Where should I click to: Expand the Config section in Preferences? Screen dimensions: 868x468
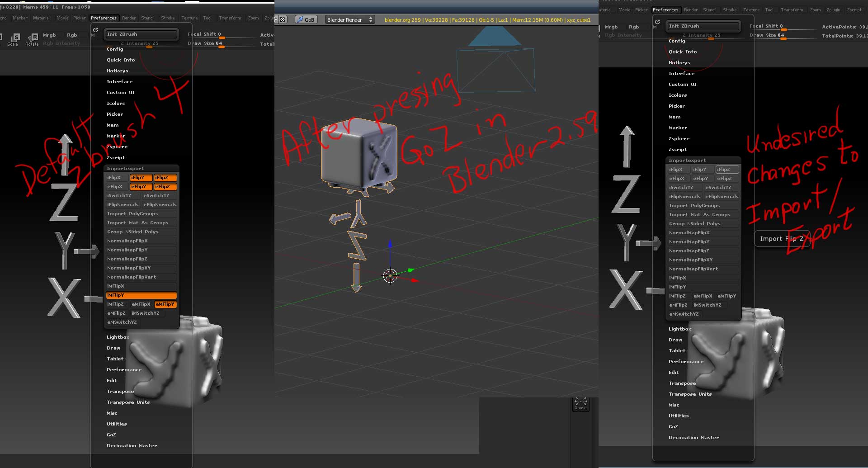click(x=115, y=49)
